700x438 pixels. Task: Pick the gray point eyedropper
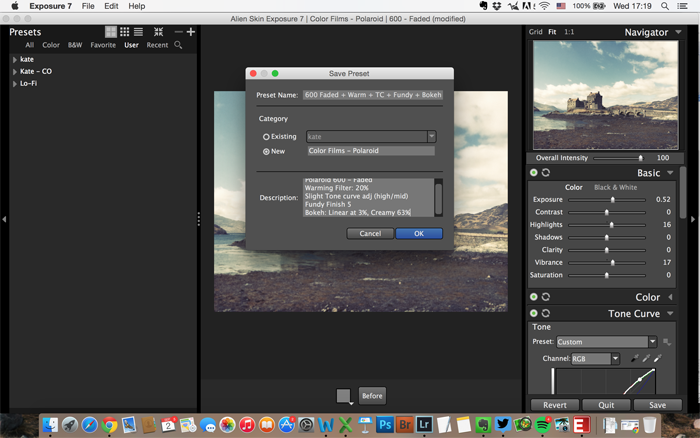tap(646, 358)
